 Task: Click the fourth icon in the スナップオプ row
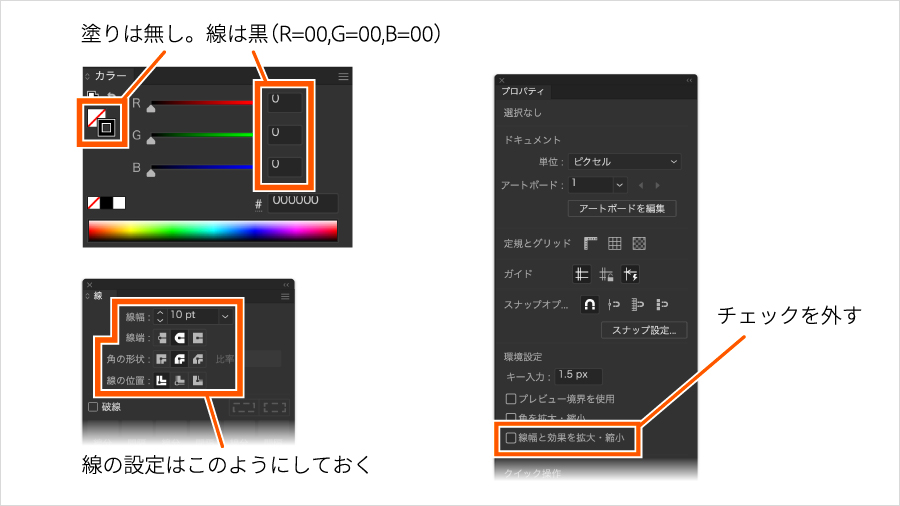(x=662, y=305)
